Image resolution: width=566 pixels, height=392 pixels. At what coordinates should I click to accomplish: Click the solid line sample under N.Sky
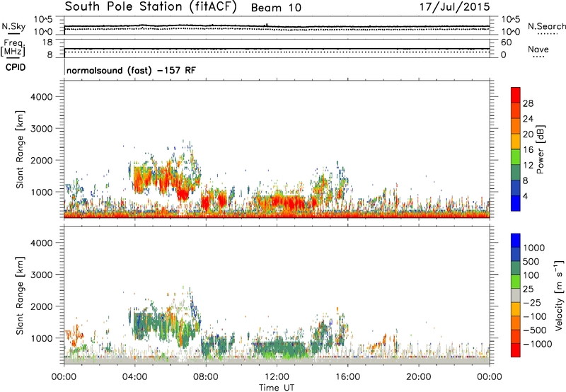point(13,33)
